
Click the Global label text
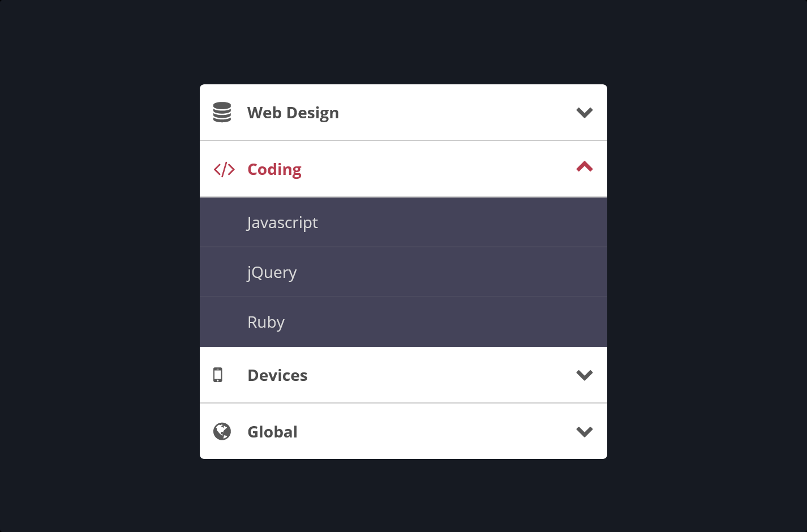[272, 431]
